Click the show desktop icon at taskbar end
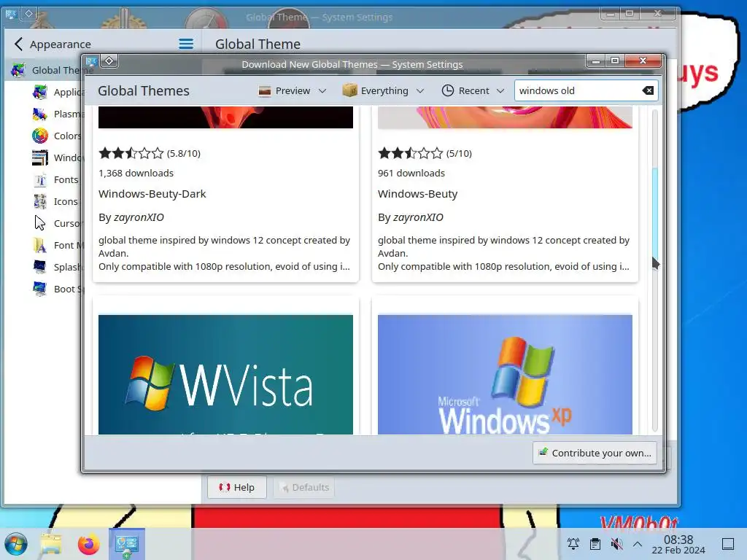The height and width of the screenshot is (560, 747). pyautogui.click(x=728, y=544)
